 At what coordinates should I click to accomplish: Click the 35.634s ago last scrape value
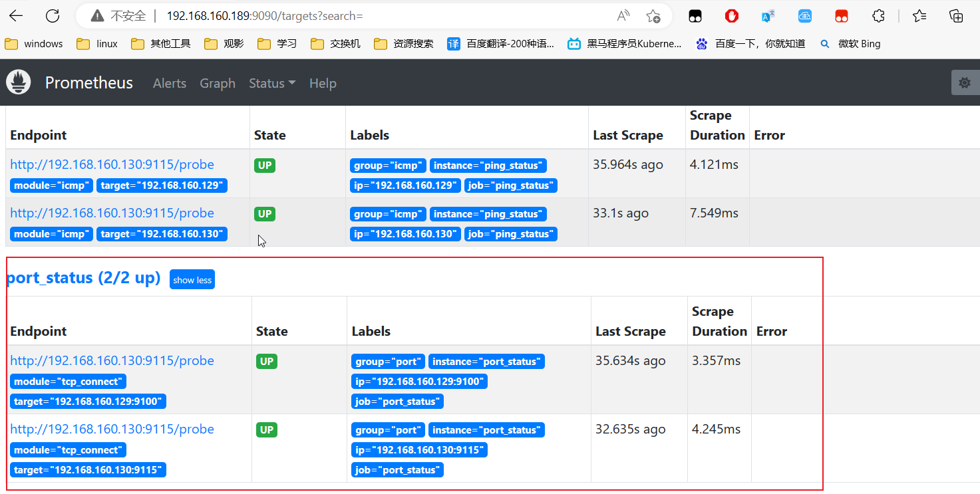point(630,360)
